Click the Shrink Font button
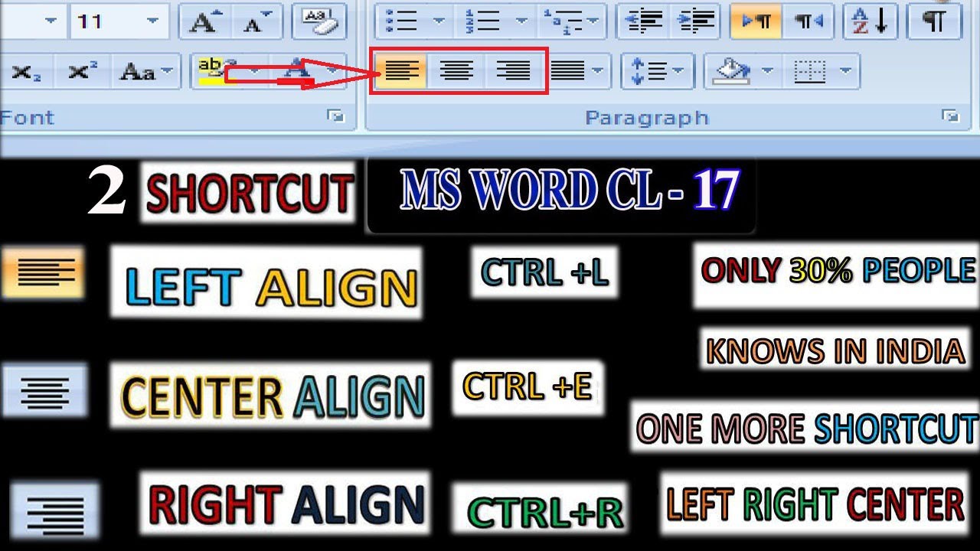Image resolution: width=980 pixels, height=551 pixels. point(257,23)
